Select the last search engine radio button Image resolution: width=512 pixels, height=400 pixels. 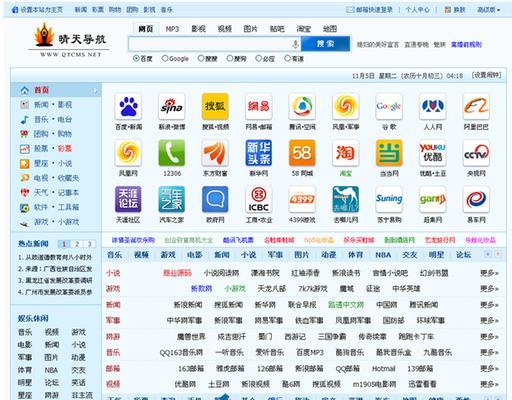point(287,58)
